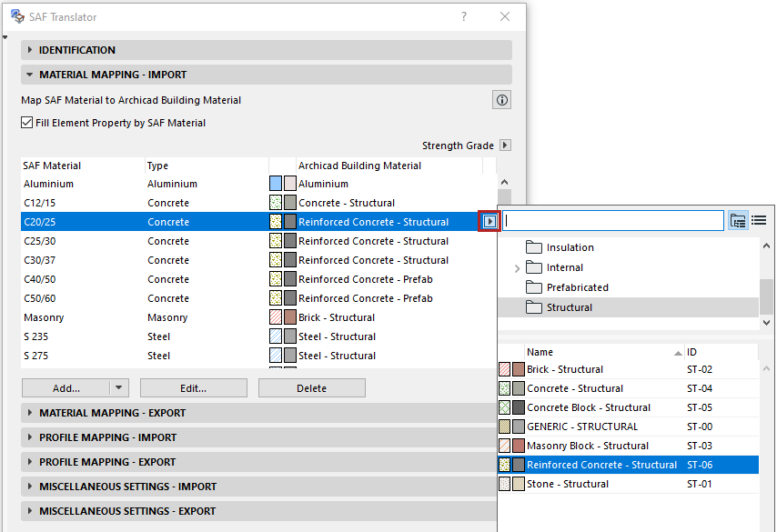Screen dimensions: 777x532
Task: Choose Brick - Structural in popup list
Action: [x=629, y=369]
